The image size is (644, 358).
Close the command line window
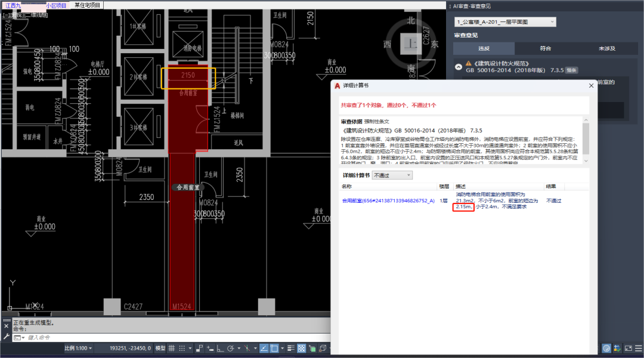click(6, 326)
